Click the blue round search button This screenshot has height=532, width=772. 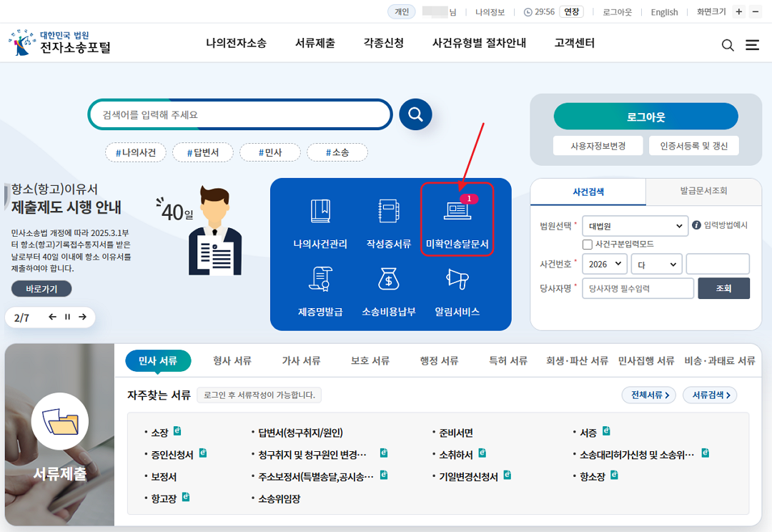[x=415, y=114]
